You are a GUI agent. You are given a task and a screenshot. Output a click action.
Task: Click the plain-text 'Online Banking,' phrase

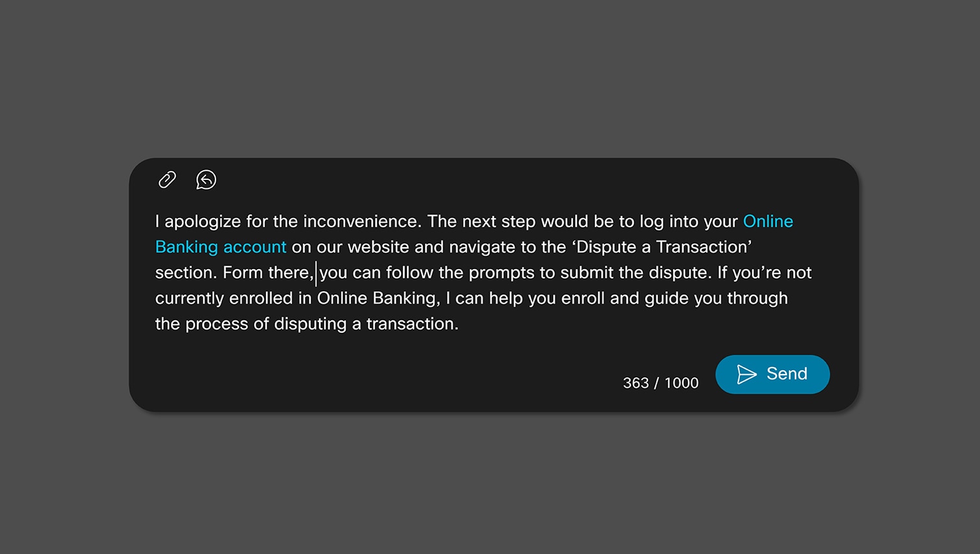tap(379, 299)
